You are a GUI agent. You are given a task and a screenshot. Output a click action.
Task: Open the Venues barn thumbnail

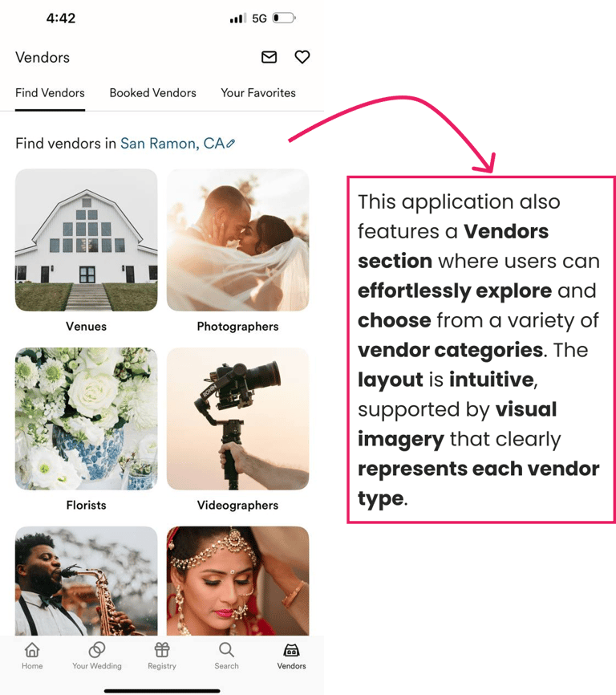(x=87, y=240)
